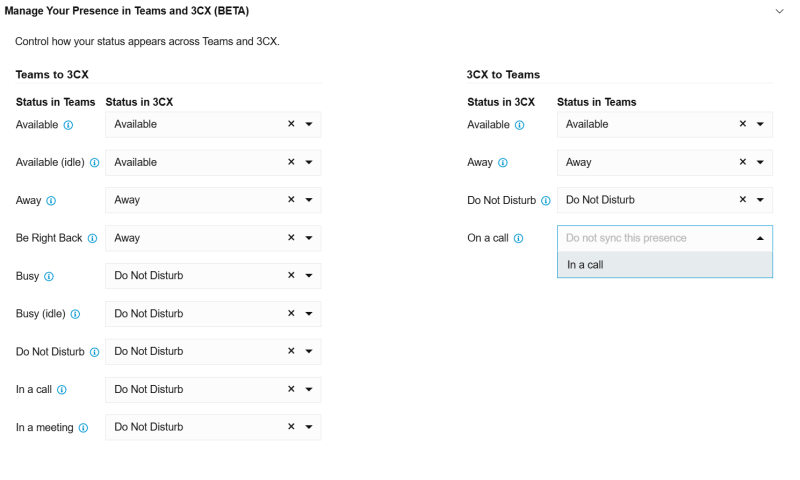Click info icon for 3CX Available status
800x480 pixels.
click(519, 125)
